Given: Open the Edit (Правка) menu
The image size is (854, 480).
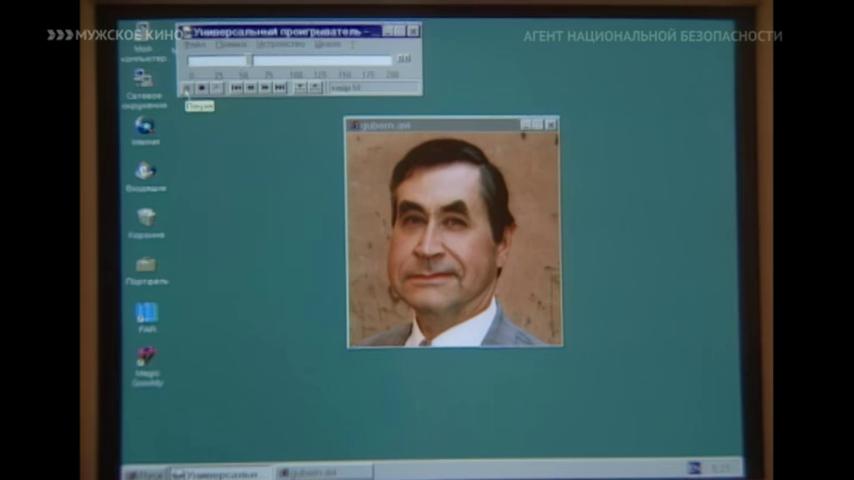Looking at the screenshot, I should click(231, 45).
